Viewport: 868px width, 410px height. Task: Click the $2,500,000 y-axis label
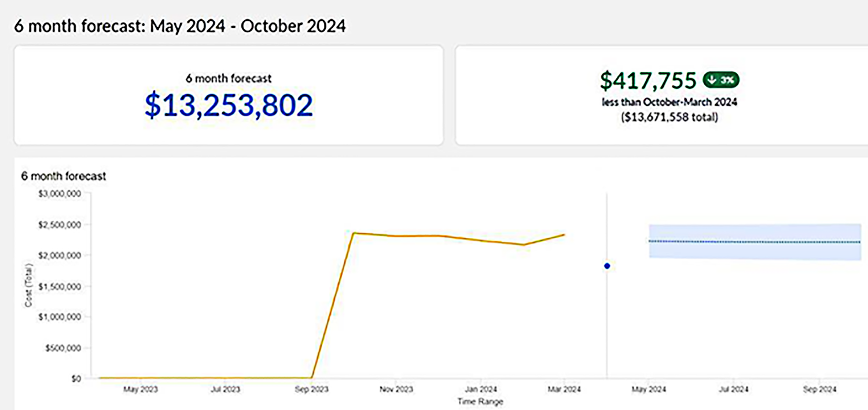[60, 224]
